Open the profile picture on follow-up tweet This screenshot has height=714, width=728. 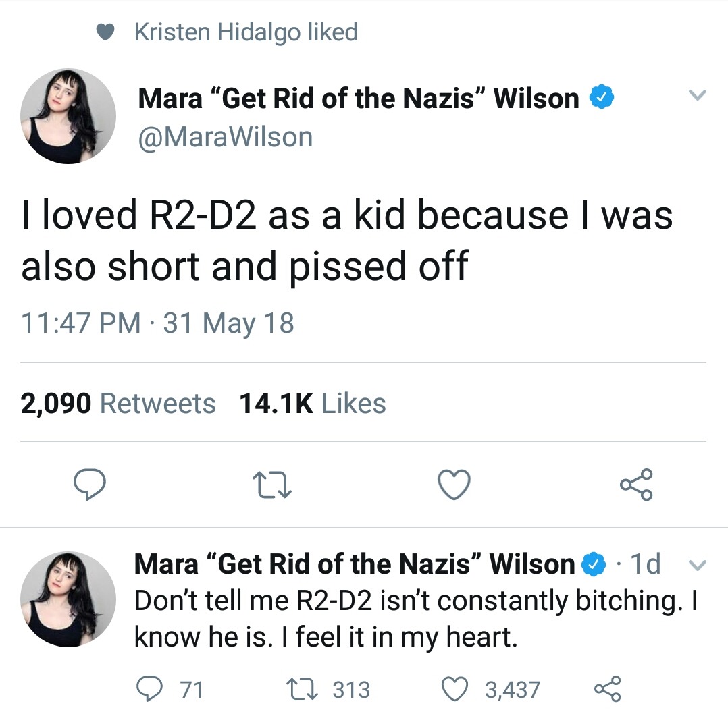click(68, 599)
